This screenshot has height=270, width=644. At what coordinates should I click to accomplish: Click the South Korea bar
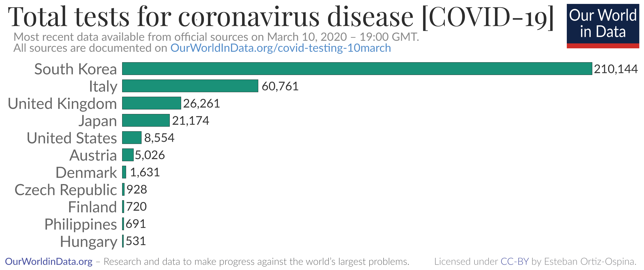tap(357, 69)
